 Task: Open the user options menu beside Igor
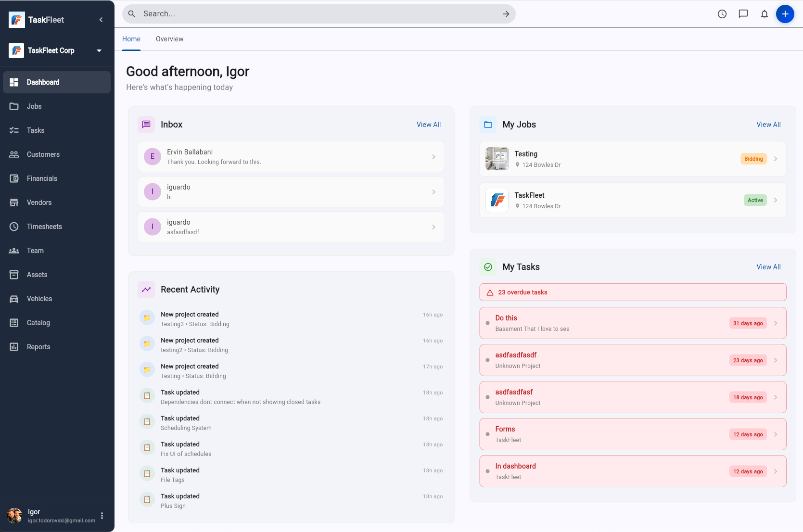click(x=102, y=516)
